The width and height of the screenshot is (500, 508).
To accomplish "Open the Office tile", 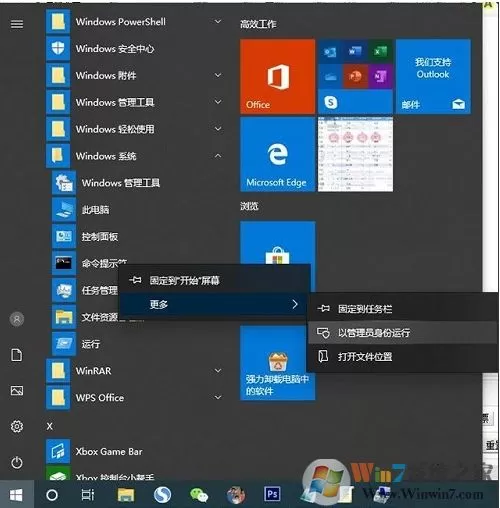I will (277, 77).
